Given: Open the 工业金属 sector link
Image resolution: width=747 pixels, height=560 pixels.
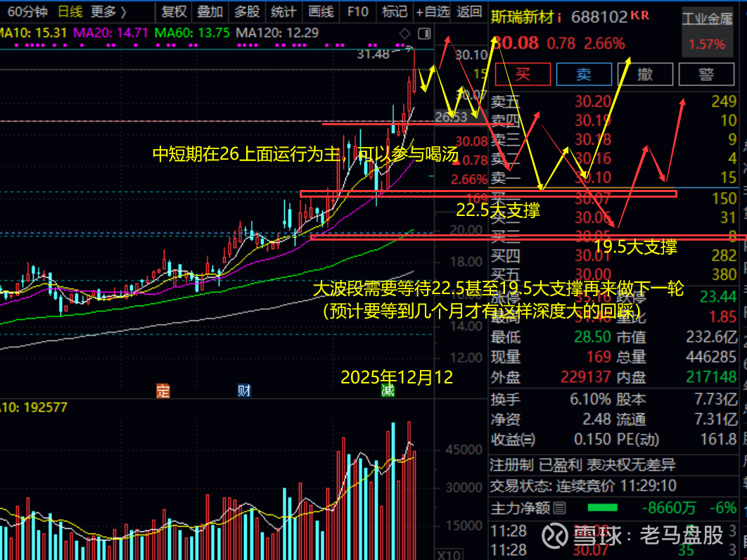Looking at the screenshot, I should click(x=707, y=19).
